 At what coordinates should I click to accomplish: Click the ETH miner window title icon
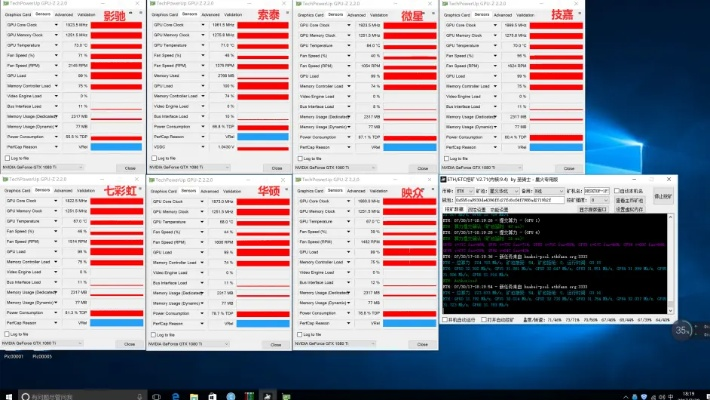click(446, 180)
